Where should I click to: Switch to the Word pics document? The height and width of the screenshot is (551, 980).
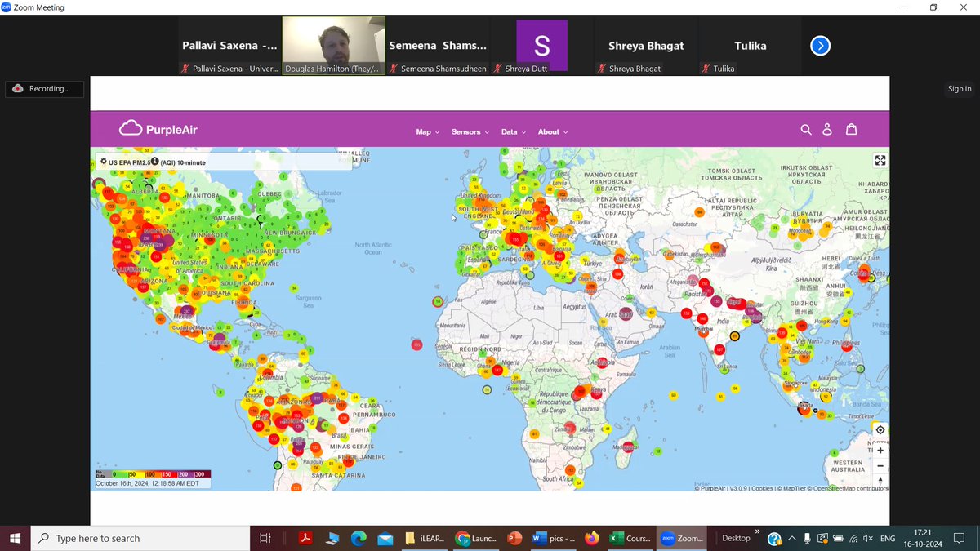click(553, 538)
